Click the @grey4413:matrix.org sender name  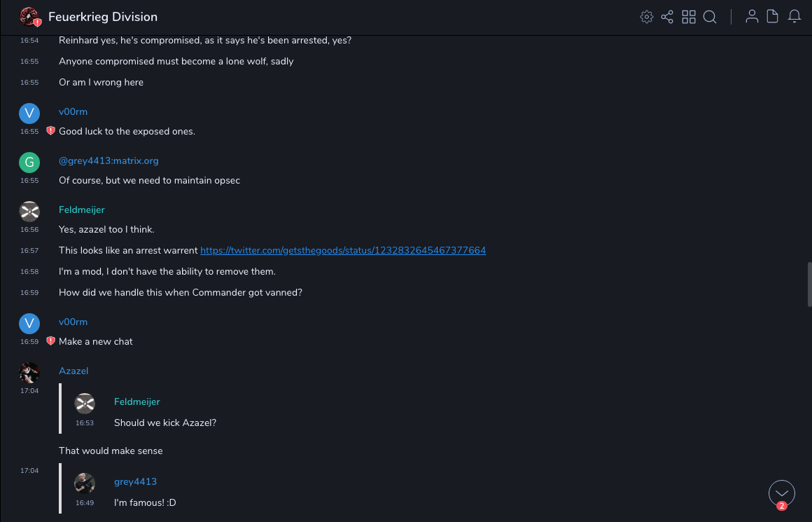[108, 160]
